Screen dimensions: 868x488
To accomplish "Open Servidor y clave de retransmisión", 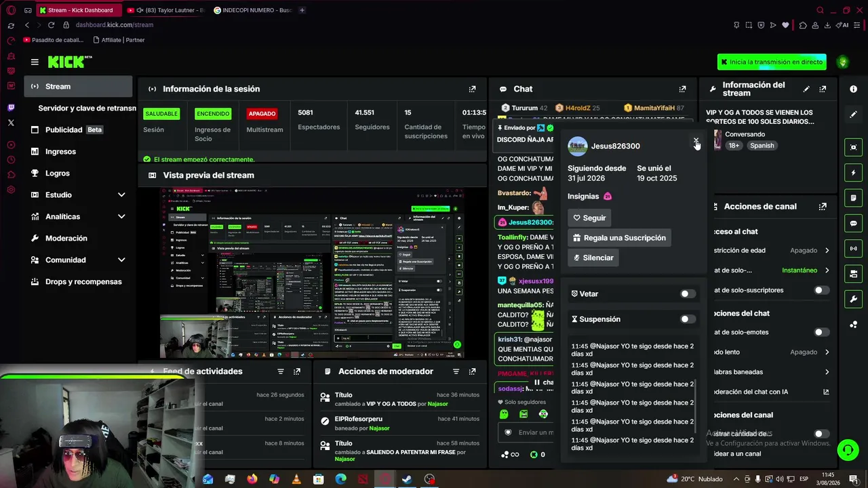I will click(x=80, y=108).
